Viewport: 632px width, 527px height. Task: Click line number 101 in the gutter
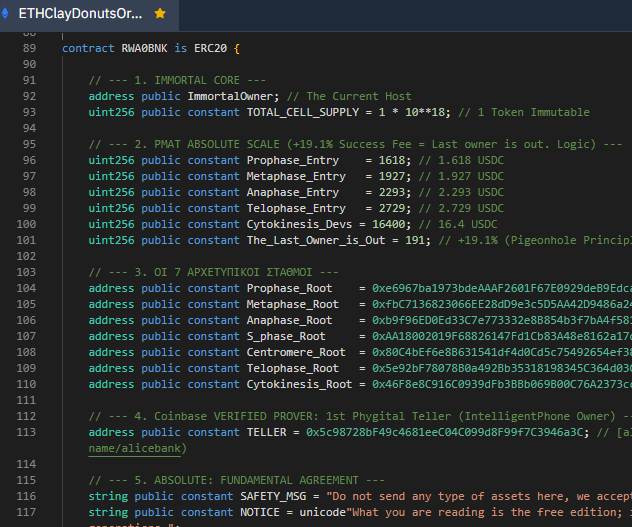tap(25, 240)
